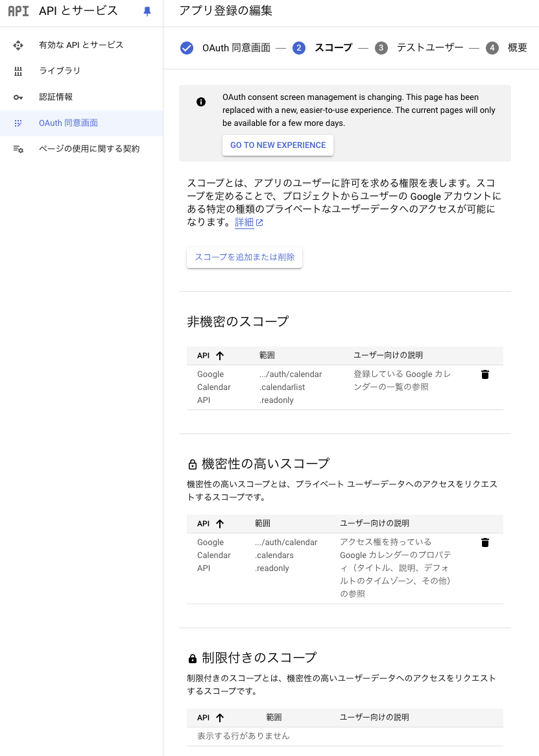
Task: Click the API とサービス sidebar title
Action: click(78, 10)
